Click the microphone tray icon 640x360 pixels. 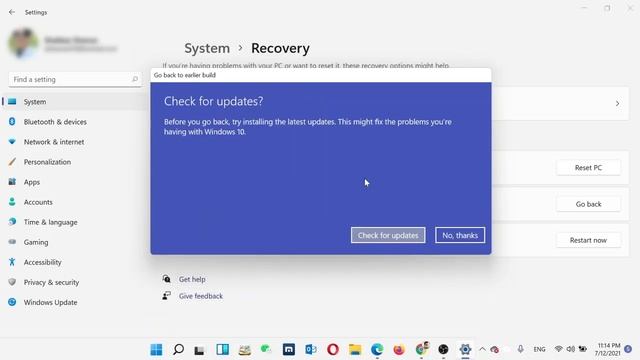520,349
